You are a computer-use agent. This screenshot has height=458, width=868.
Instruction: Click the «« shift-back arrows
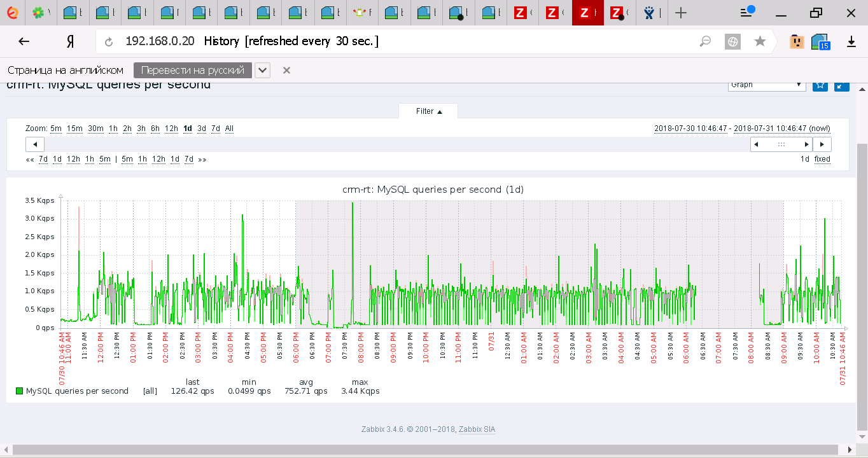pos(29,160)
